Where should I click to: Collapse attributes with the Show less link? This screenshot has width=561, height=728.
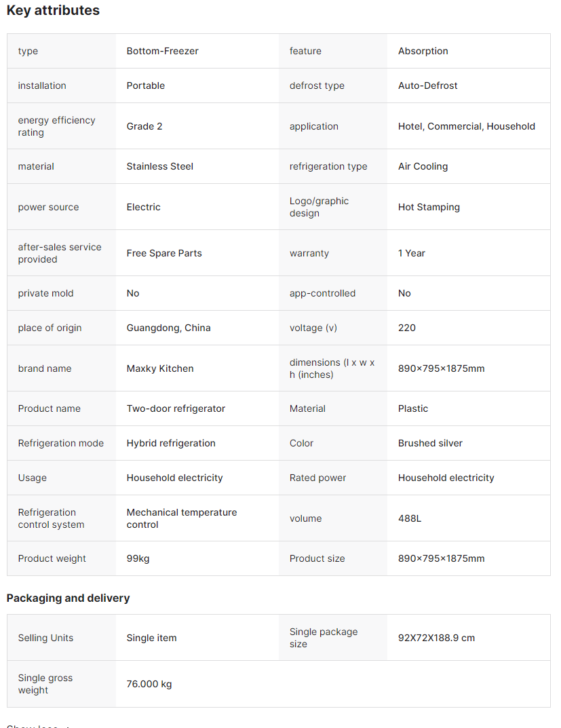(x=33, y=726)
